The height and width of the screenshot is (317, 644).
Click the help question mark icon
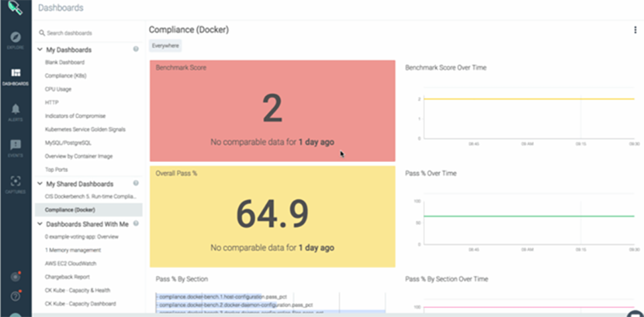point(15,296)
